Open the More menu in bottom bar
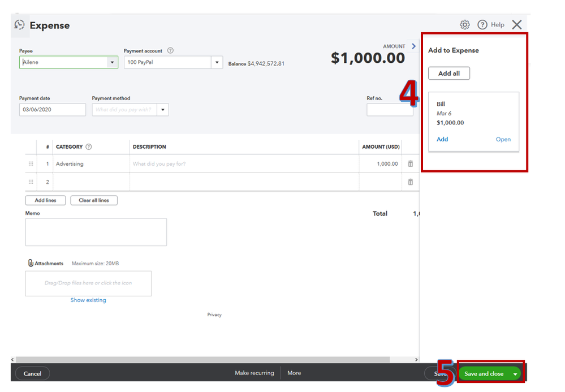This screenshot has width=565, height=392. tap(294, 373)
